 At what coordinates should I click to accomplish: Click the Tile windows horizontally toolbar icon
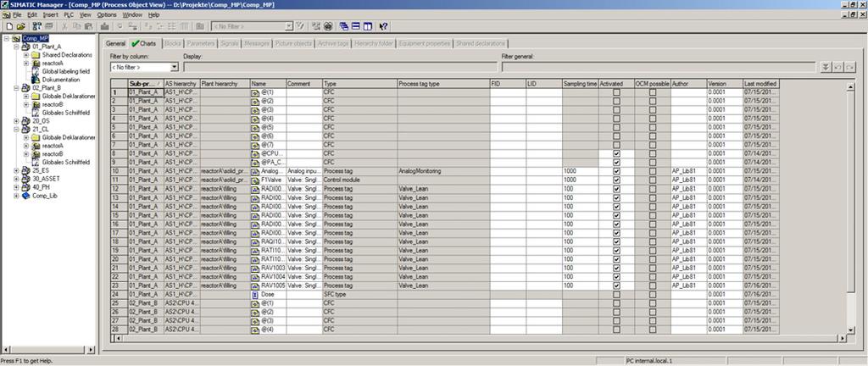click(355, 26)
